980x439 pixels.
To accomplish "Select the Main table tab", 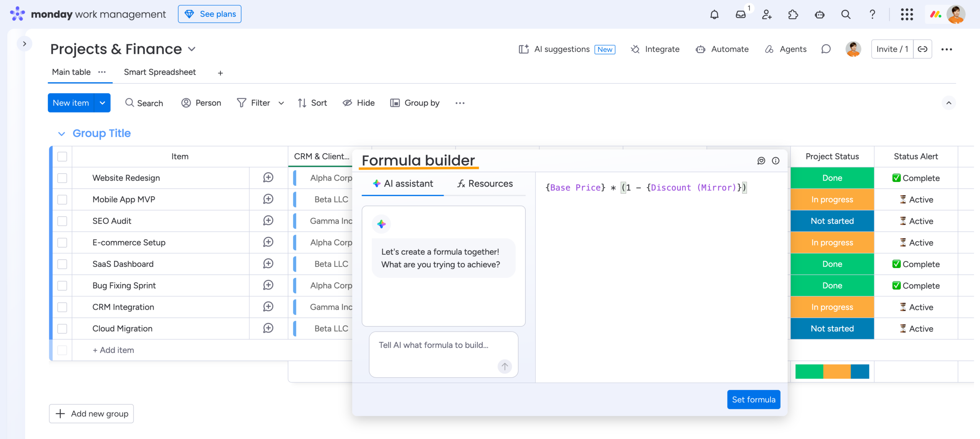I will pyautogui.click(x=71, y=72).
